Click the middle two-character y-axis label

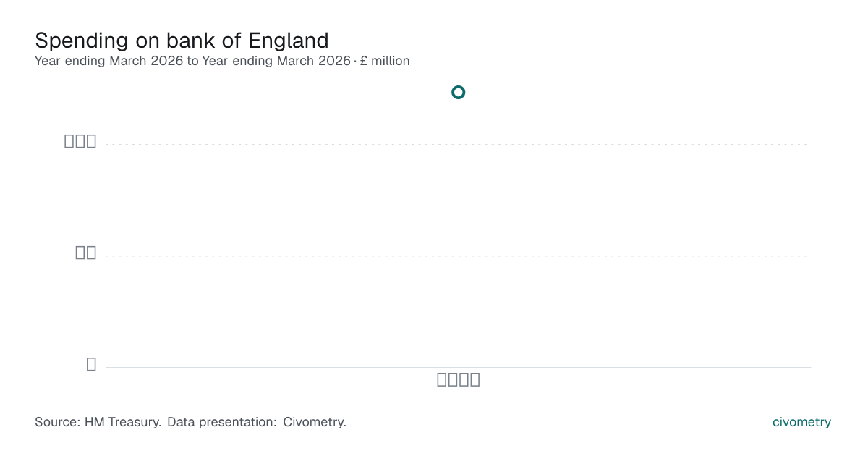tap(86, 253)
